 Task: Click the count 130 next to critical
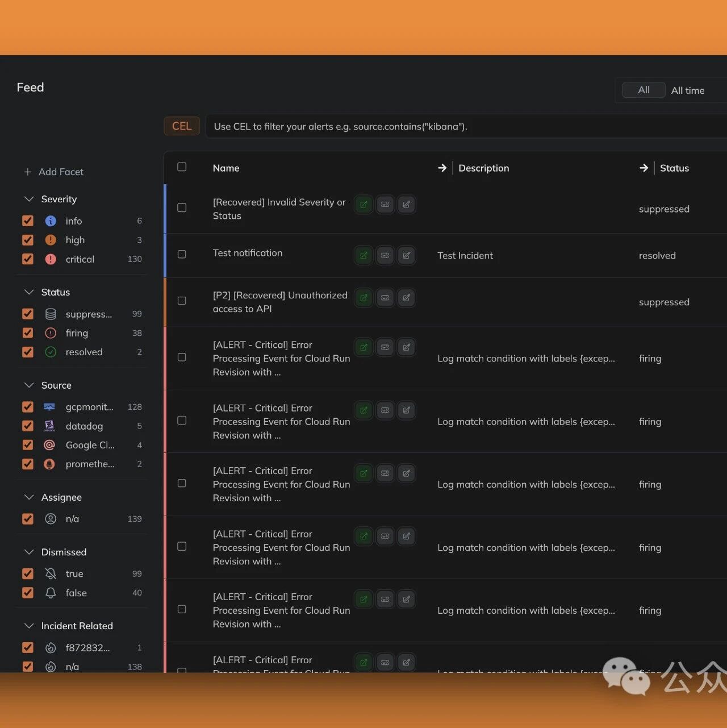[x=135, y=259]
